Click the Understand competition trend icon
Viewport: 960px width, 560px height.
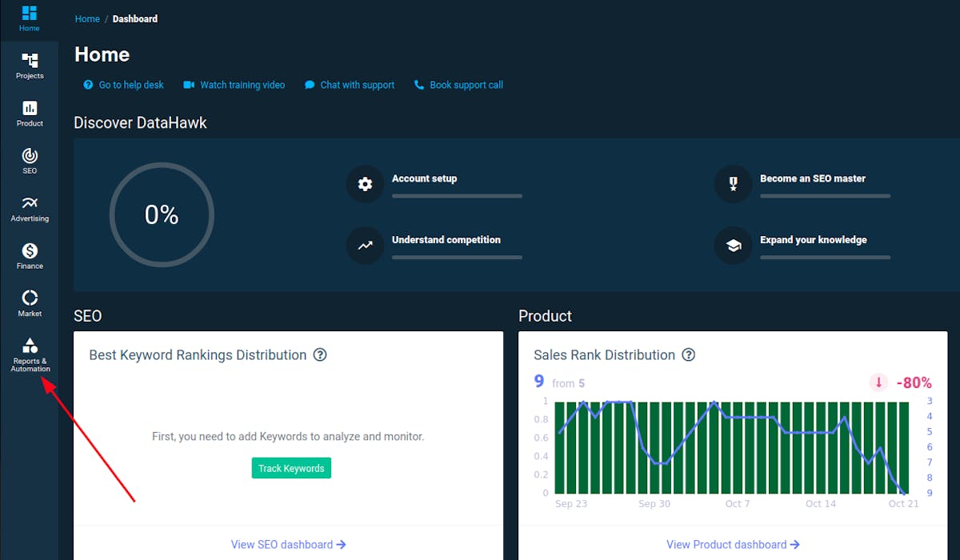coord(366,246)
